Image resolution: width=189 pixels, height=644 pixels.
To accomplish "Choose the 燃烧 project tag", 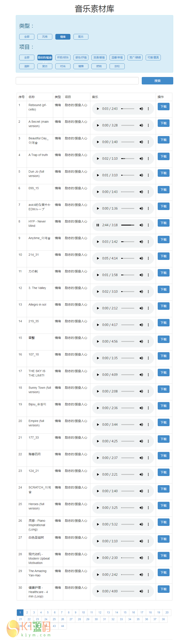I will [x=99, y=66].
